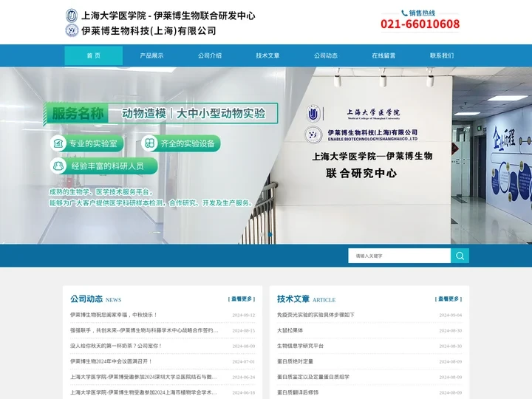Open the 首页 navigation tab
Image resolution: width=532 pixels, height=399 pixels.
pyautogui.click(x=94, y=55)
